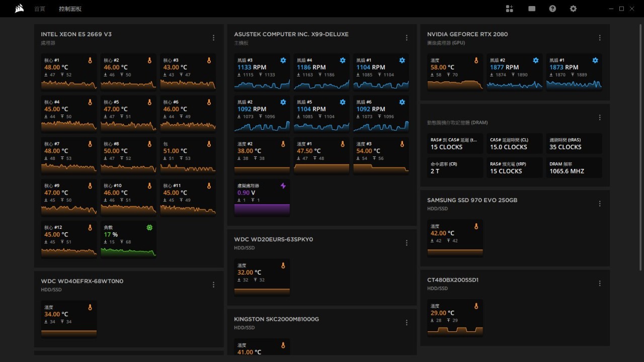Image resolution: width=644 pixels, height=362 pixels.
Task: Click the NVIDIA GEFORCE RTX 2080 heading
Action: [x=467, y=34]
